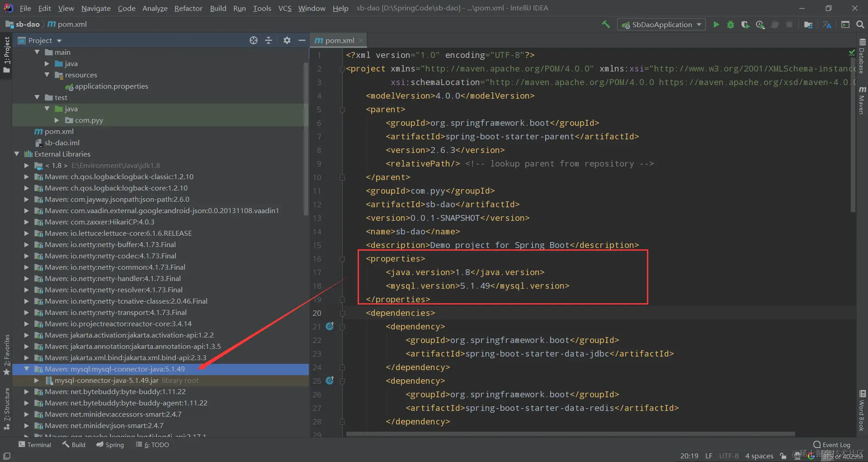868x462 pixels.
Task: Run SbDaoApplication with coverage icon
Action: coord(745,24)
